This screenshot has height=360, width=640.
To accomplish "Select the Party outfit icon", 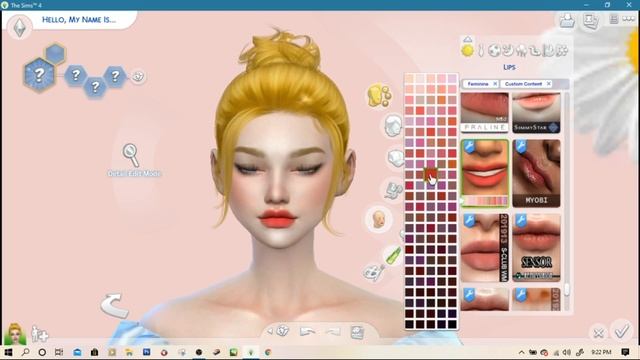I will 522,51.
